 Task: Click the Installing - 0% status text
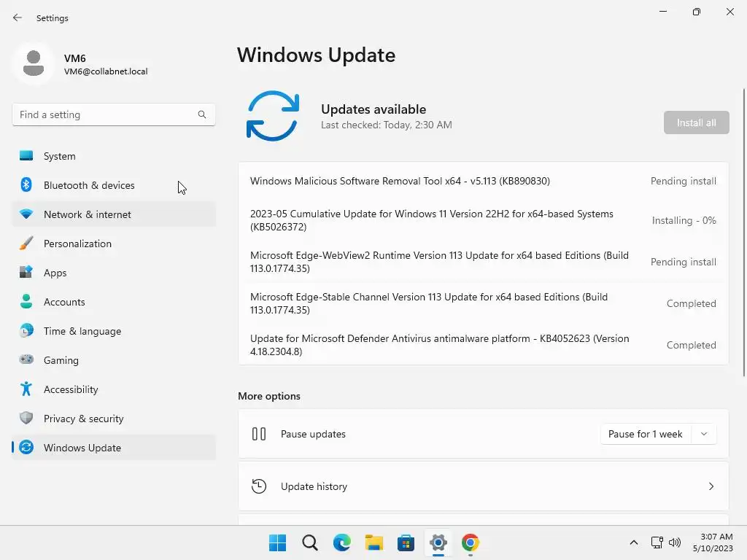(684, 220)
